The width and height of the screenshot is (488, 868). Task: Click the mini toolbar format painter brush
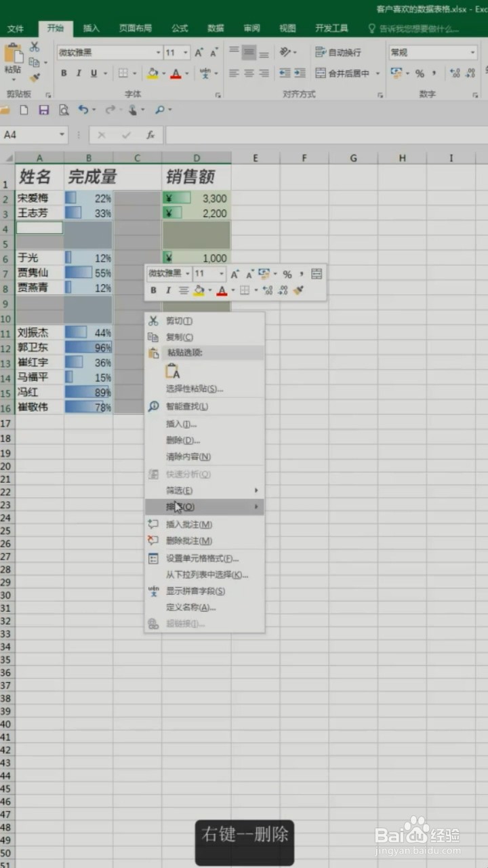tap(298, 290)
